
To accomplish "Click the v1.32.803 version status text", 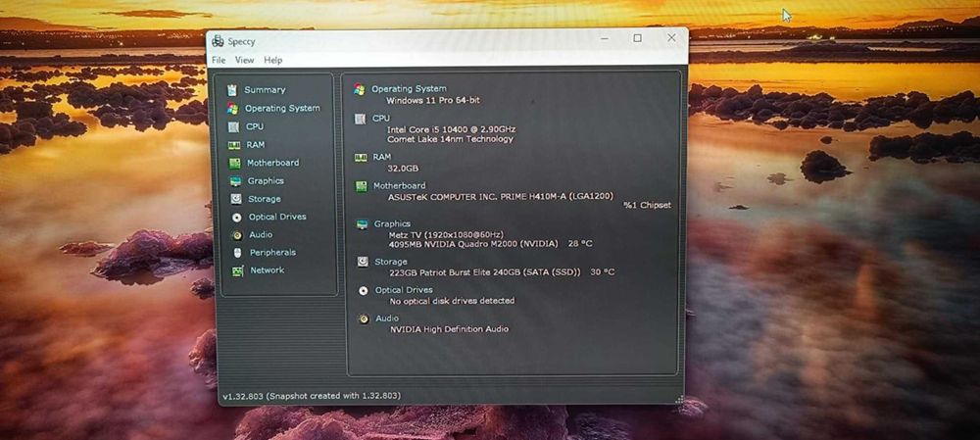I will [312, 396].
